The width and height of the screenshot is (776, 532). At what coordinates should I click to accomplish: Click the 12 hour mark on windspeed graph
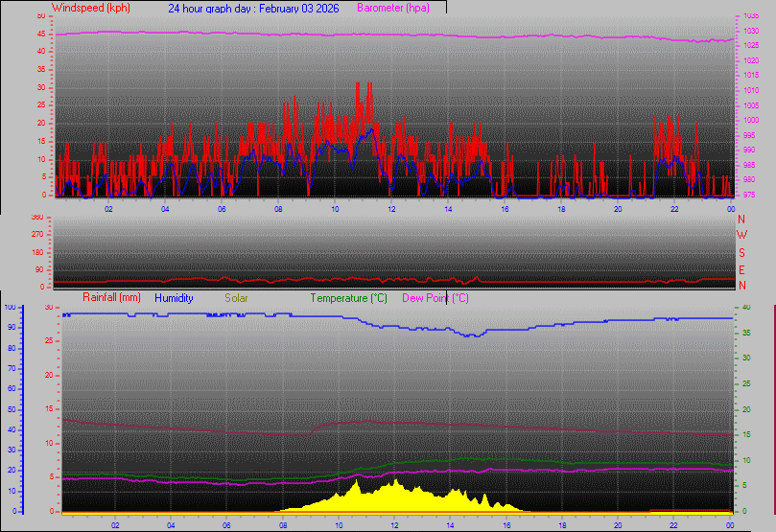391,208
